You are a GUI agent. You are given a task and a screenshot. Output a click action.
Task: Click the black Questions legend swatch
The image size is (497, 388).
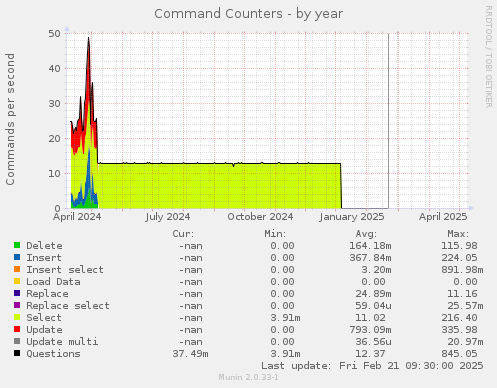(x=17, y=353)
